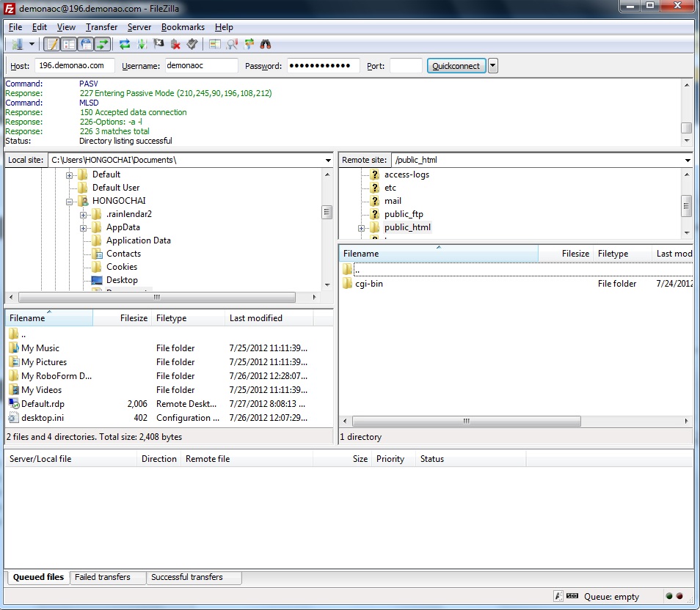Open the directory listing filters dialog
This screenshot has width=700, height=610.
tap(215, 44)
